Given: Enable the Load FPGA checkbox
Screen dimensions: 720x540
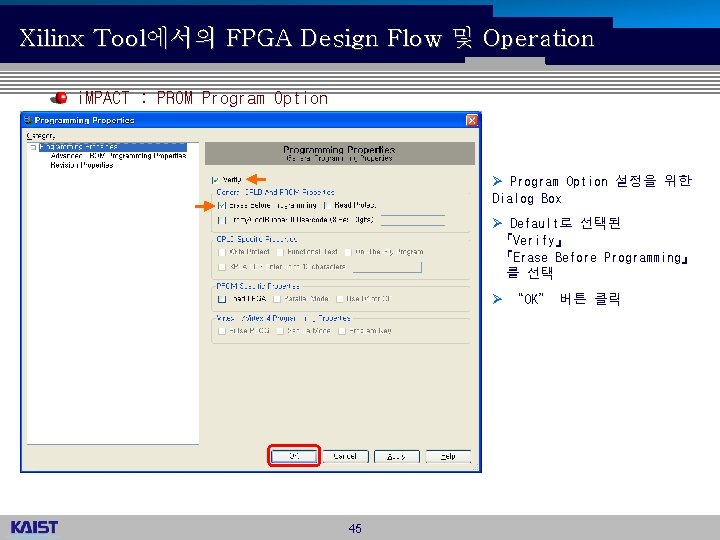Looking at the screenshot, I should click(222, 299).
